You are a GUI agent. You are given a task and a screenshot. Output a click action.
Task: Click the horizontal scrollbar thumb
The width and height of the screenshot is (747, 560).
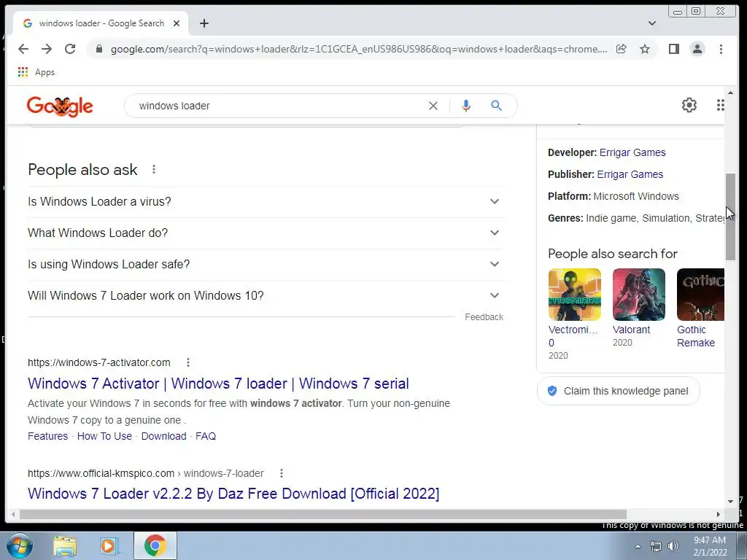[x=322, y=514]
